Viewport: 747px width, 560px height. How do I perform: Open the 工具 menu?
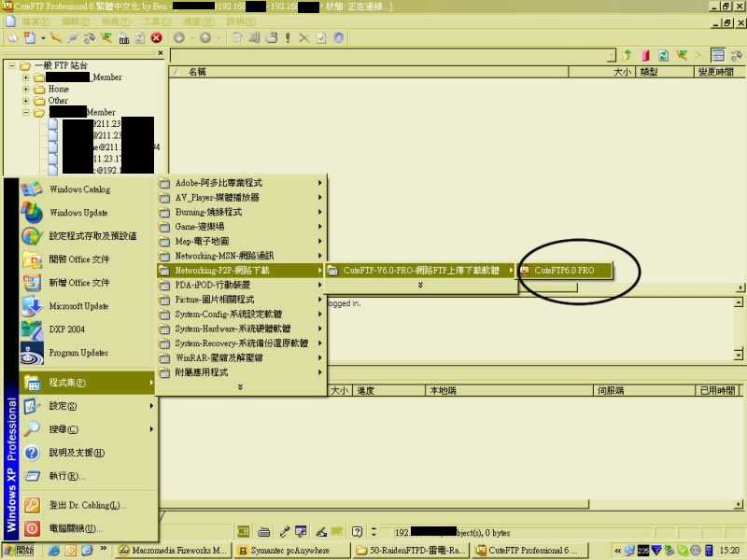[x=157, y=21]
